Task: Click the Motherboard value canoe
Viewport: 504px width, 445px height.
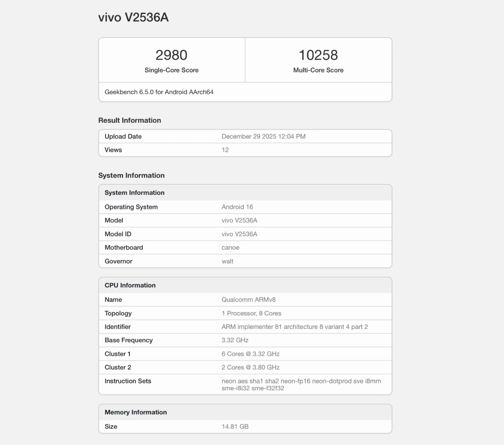Action: [230, 248]
